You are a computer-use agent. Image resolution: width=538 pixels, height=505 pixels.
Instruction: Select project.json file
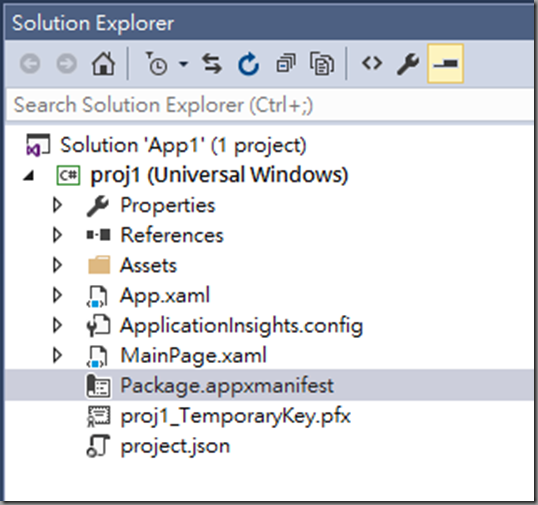pyautogui.click(x=175, y=446)
